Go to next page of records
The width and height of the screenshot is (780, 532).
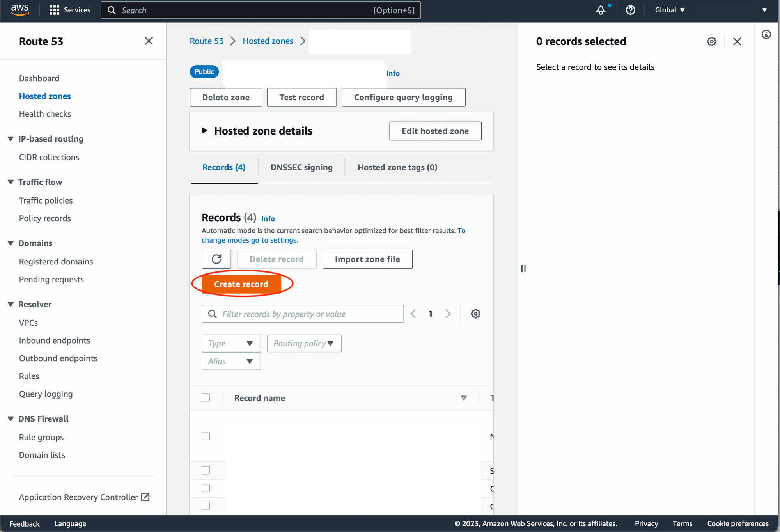[x=448, y=314]
